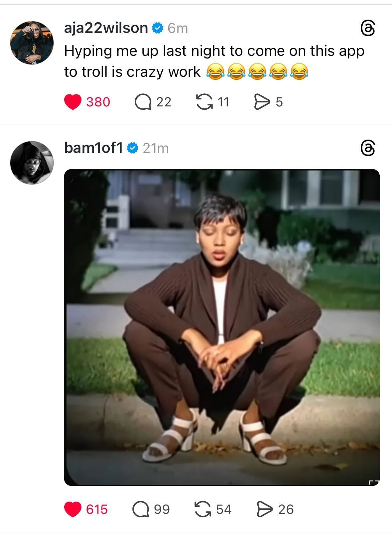
Task: Tap the Threads logo on bam1of1's post
Action: click(x=368, y=148)
